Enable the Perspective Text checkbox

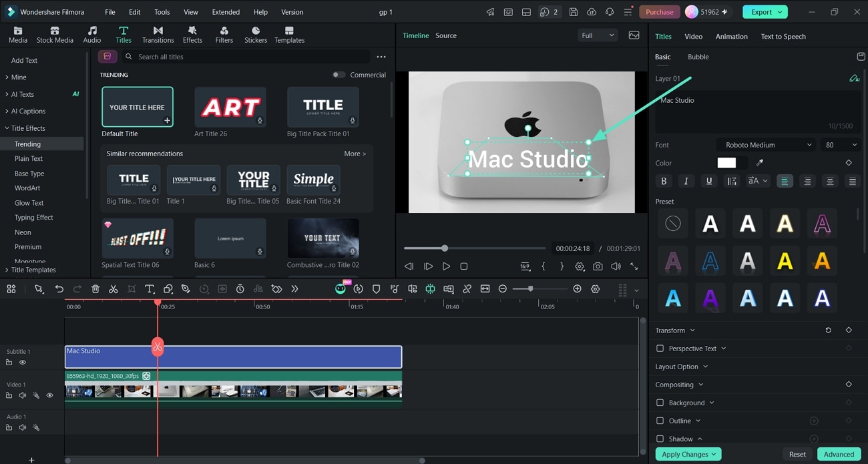(x=660, y=349)
